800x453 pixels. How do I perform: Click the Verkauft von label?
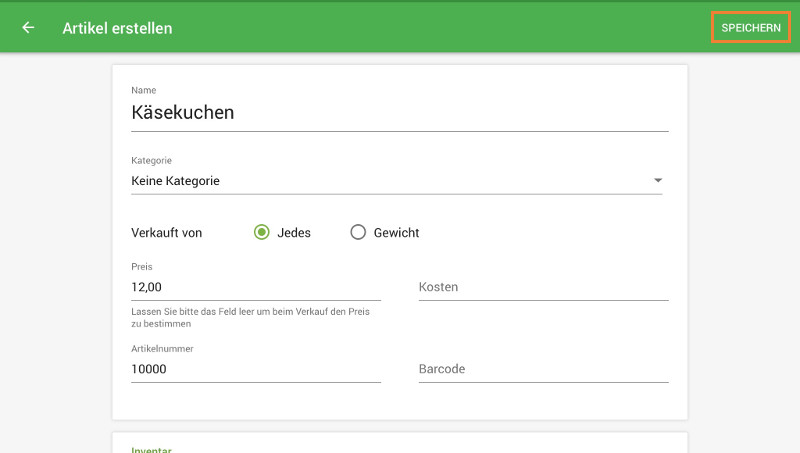[167, 233]
